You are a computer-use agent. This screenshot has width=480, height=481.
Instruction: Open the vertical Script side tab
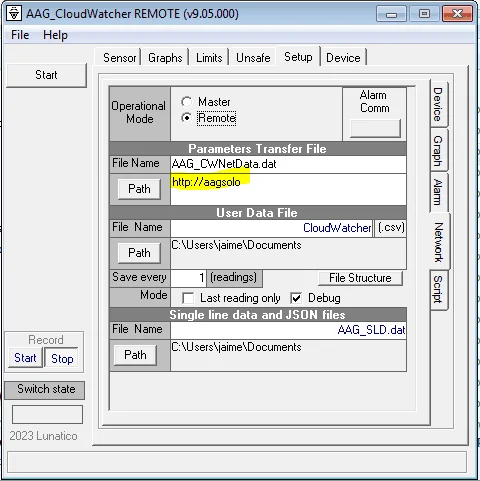pyautogui.click(x=438, y=289)
